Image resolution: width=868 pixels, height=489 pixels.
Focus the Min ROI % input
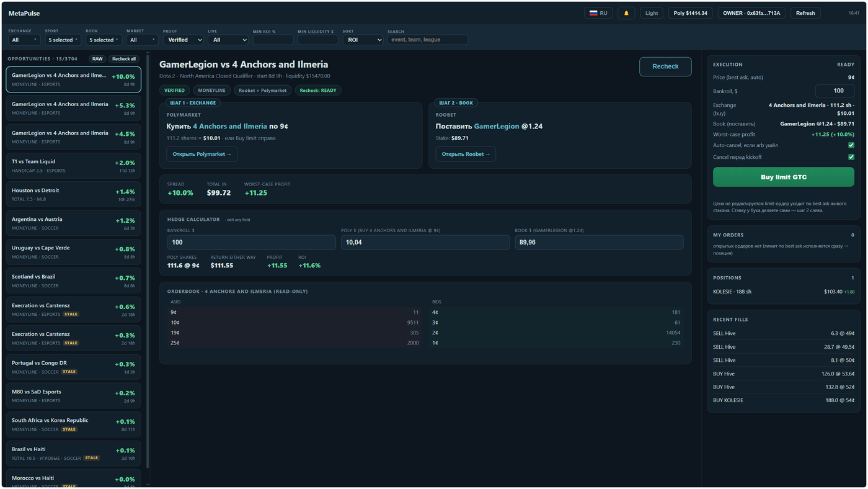coord(273,40)
